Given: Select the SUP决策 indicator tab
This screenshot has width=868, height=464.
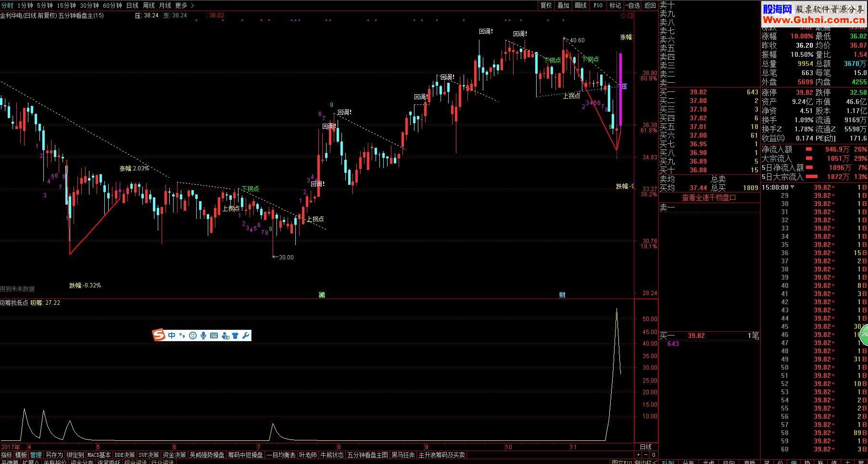Looking at the screenshot, I should [x=149, y=455].
